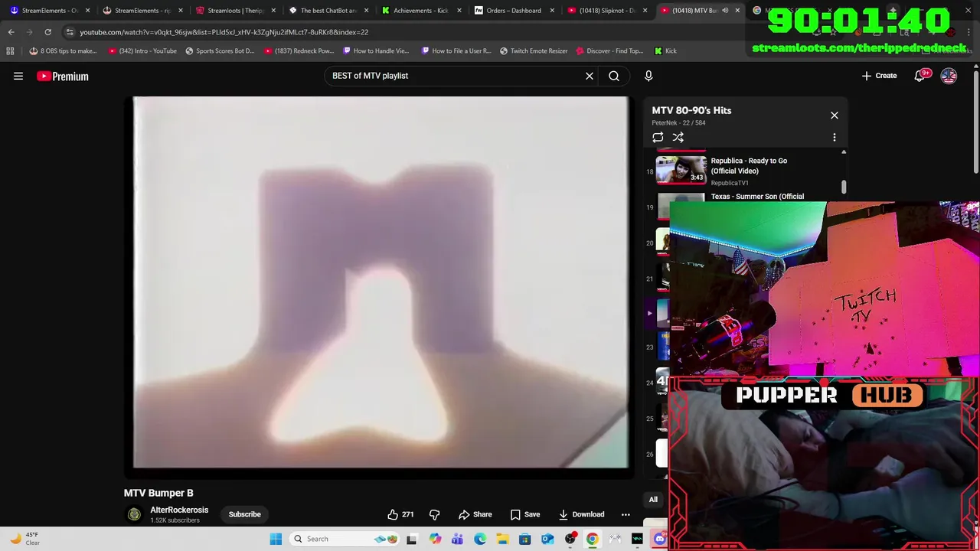The width and height of the screenshot is (980, 551).
Task: Open the Discover - Find Top... bookmark
Action: [609, 51]
